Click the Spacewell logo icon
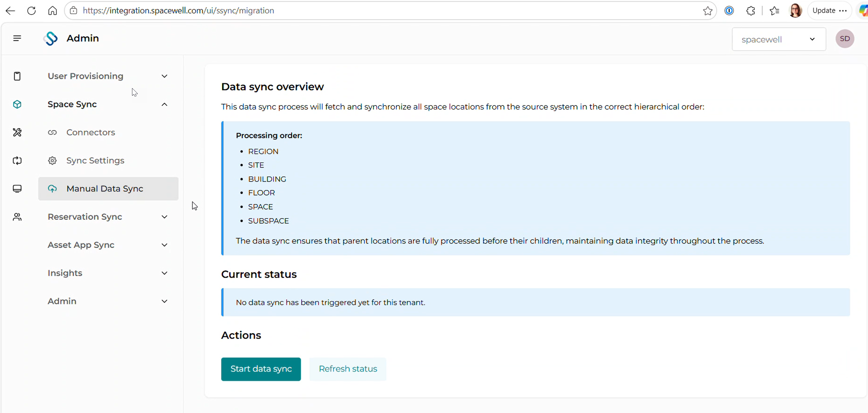 click(51, 39)
